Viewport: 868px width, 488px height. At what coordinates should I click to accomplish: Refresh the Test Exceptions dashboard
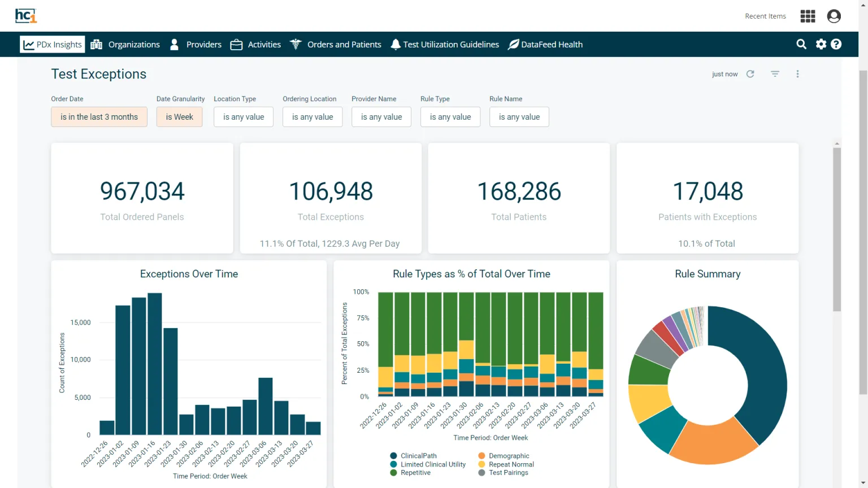(x=750, y=74)
